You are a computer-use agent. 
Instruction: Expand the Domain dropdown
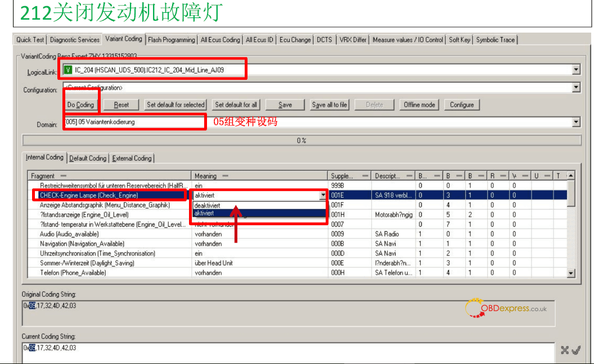(575, 122)
